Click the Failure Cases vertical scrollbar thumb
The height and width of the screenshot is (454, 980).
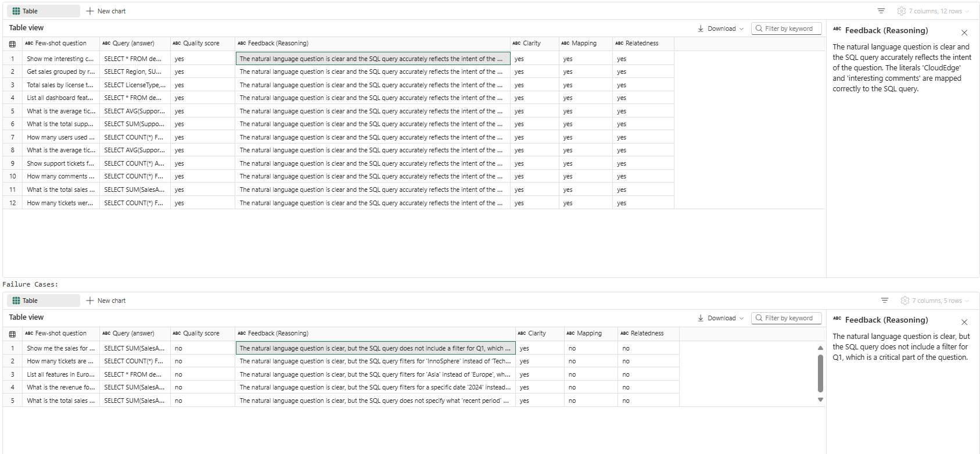point(820,373)
